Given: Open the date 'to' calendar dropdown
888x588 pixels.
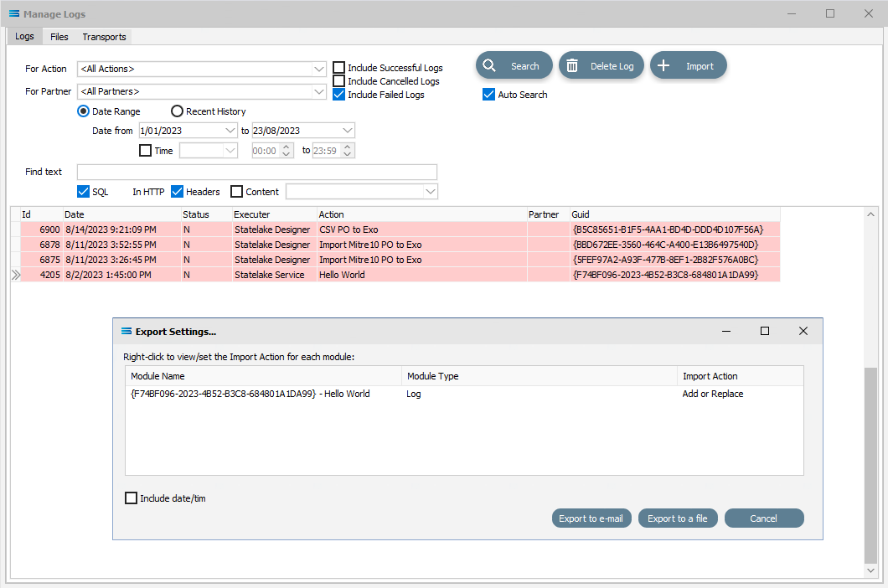Looking at the screenshot, I should pos(348,131).
